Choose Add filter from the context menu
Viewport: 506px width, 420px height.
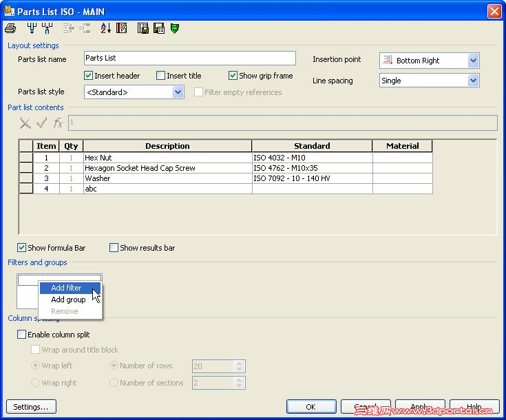70,288
